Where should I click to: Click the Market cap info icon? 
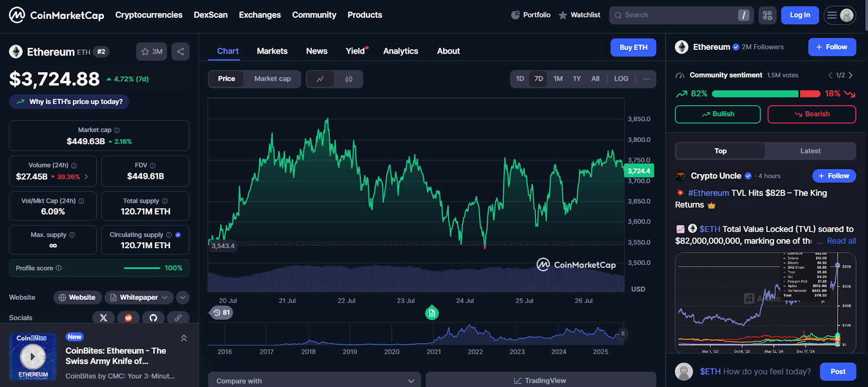[x=117, y=130]
